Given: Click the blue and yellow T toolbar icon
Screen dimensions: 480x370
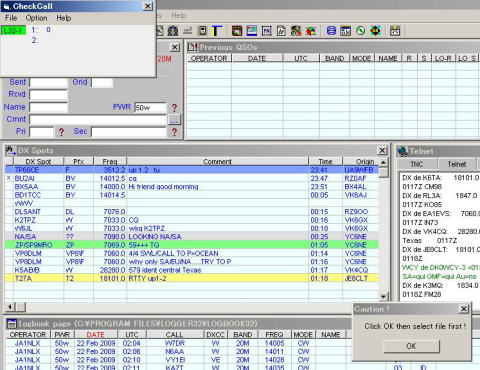Looking at the screenshot, I should click(216, 31).
